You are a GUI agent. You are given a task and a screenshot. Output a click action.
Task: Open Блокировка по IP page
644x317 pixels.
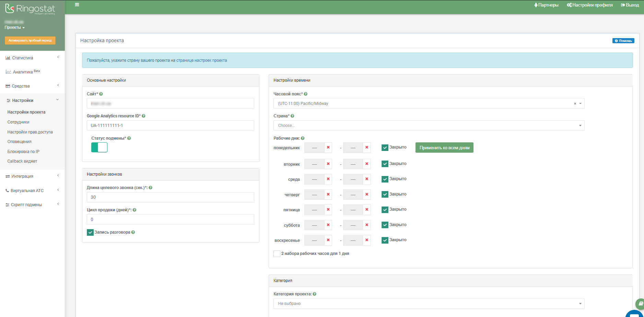[23, 152]
